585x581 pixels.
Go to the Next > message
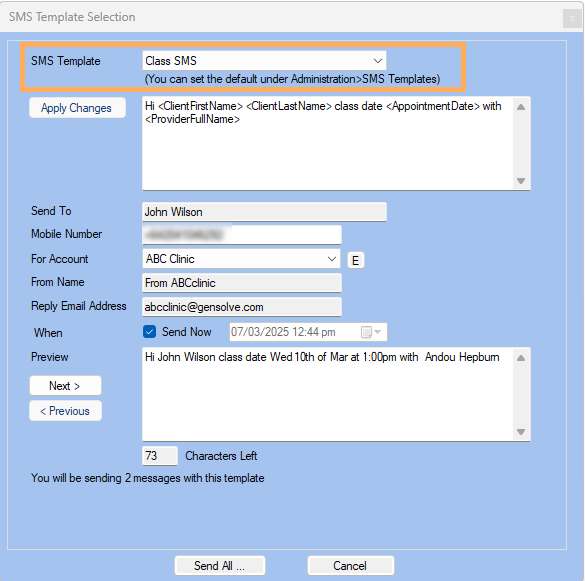tap(65, 386)
